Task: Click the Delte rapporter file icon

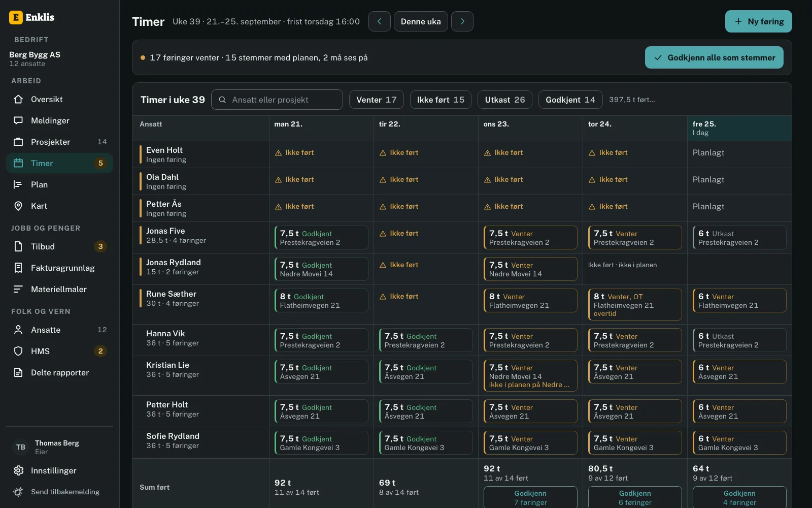Action: tap(18, 372)
